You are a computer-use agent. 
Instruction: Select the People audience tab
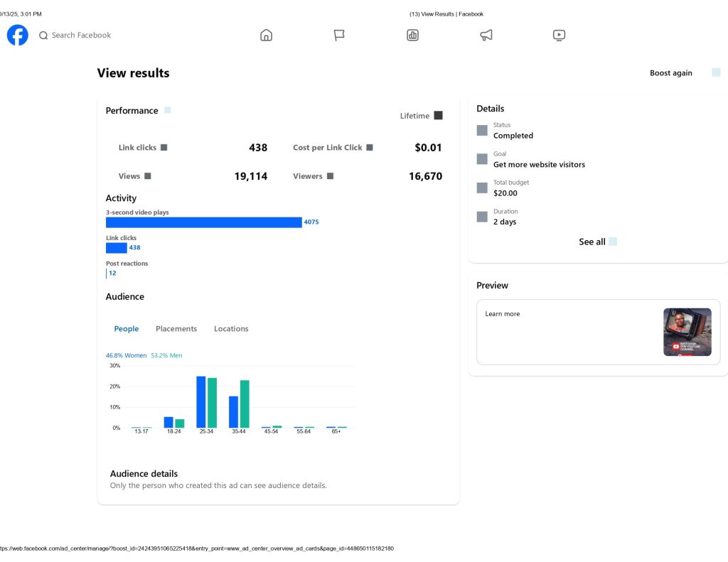tap(127, 329)
